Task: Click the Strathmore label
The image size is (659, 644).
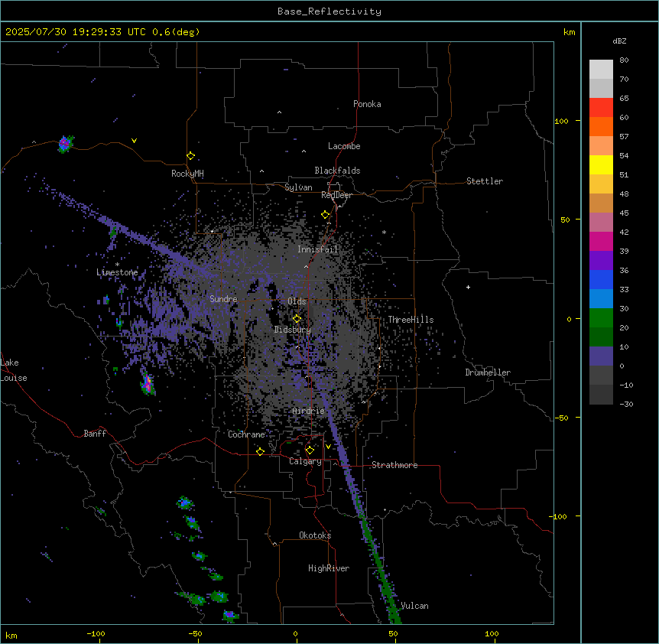Action: click(x=394, y=465)
